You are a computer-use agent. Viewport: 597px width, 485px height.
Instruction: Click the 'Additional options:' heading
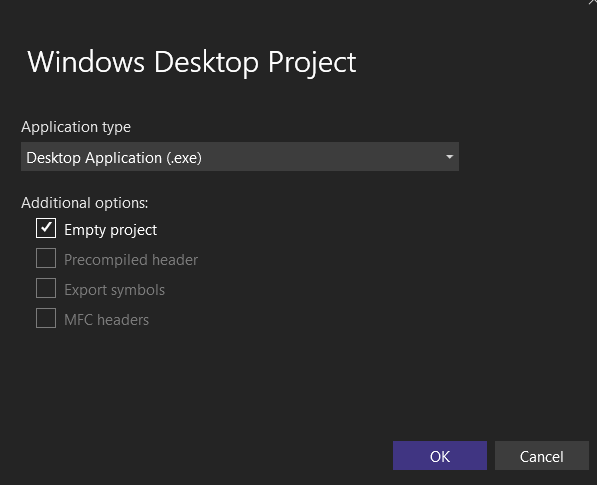pyautogui.click(x=85, y=203)
